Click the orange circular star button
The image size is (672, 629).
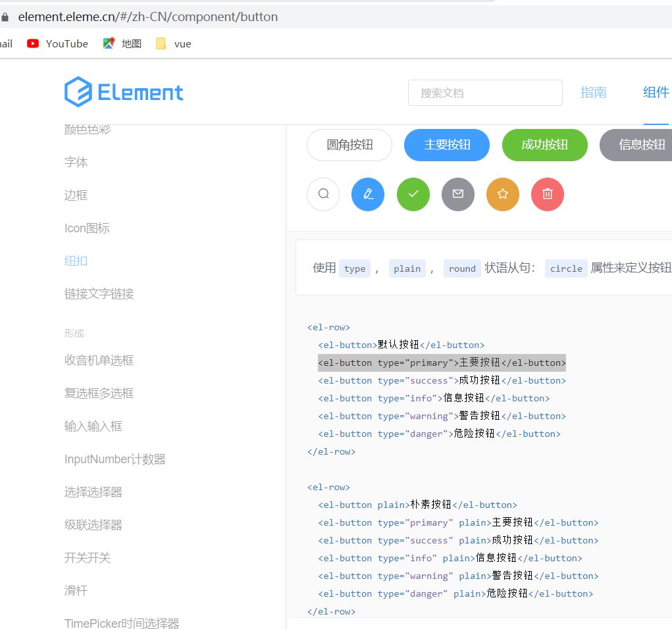click(503, 194)
